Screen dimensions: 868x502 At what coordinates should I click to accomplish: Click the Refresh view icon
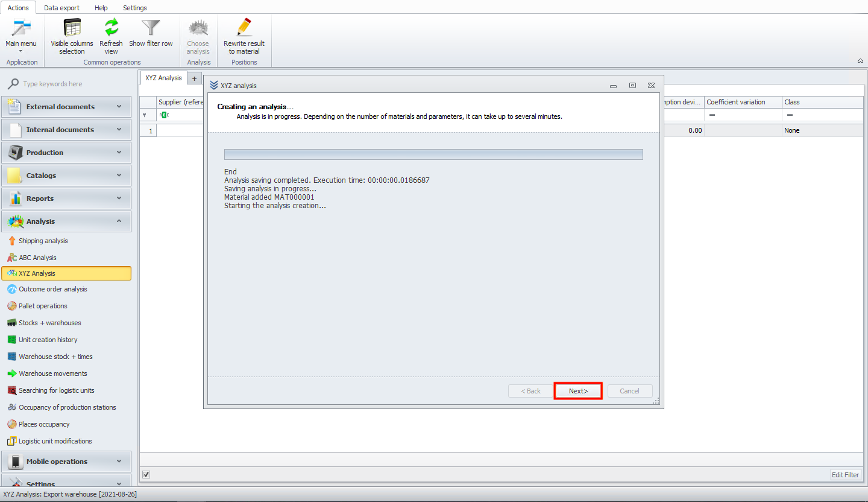[111, 28]
